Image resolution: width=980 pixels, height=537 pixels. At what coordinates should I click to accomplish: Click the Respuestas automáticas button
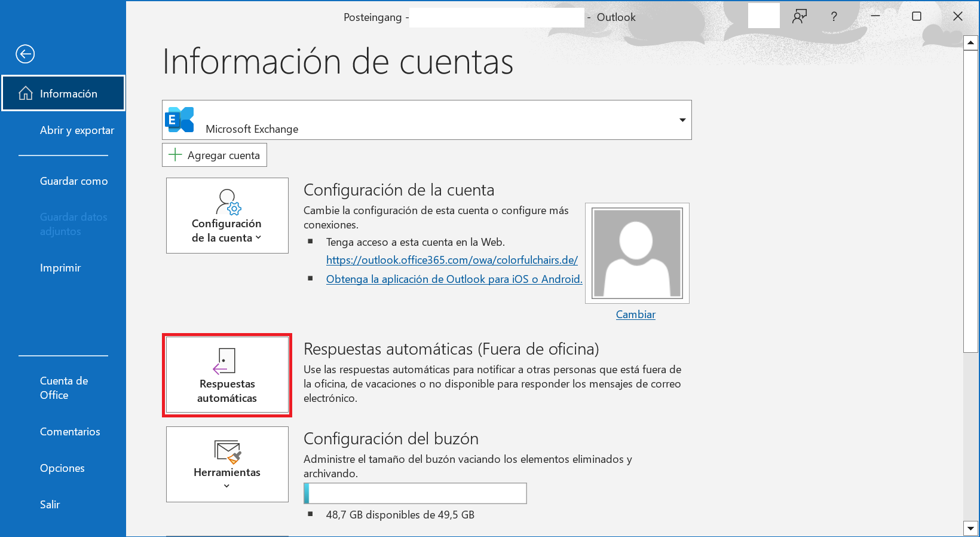pyautogui.click(x=227, y=375)
